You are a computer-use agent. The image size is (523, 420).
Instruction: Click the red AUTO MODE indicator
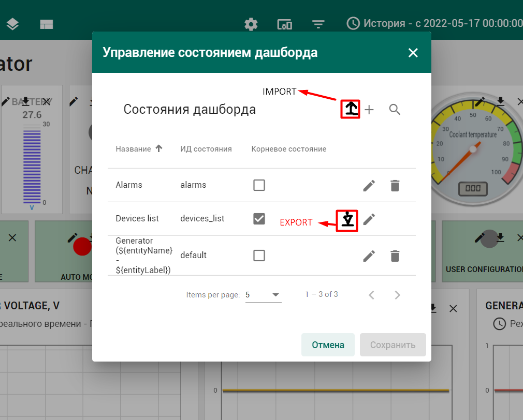(x=82, y=247)
